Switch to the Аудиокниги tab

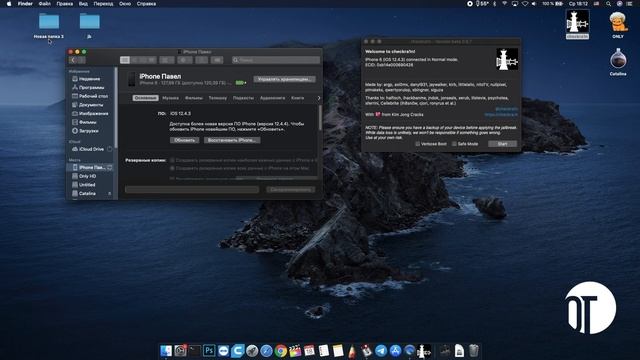[272, 98]
